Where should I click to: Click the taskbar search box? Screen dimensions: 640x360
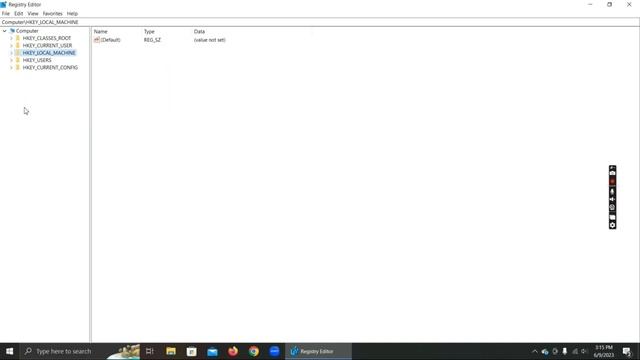pos(80,351)
